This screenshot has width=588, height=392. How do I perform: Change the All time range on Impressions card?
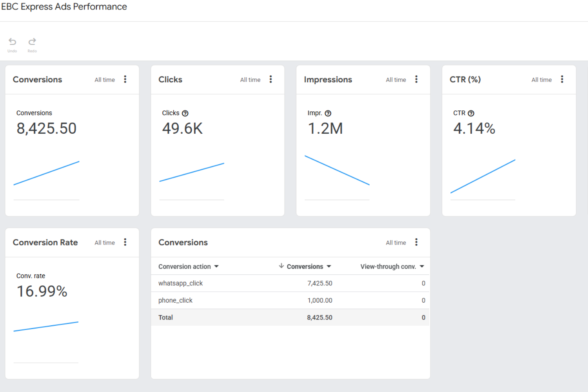[x=396, y=80]
